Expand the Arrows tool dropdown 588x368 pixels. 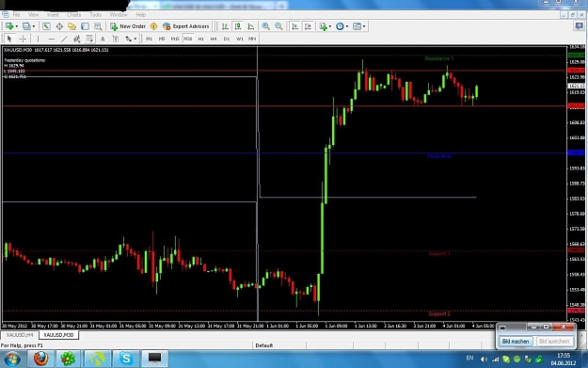pos(135,39)
